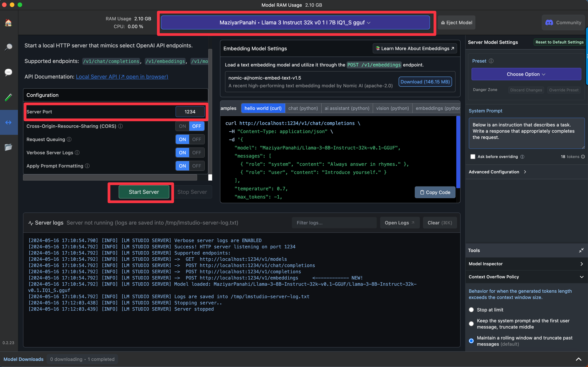Collapse the Tools panel with the shrink icon
The image size is (588, 367).
tap(581, 250)
